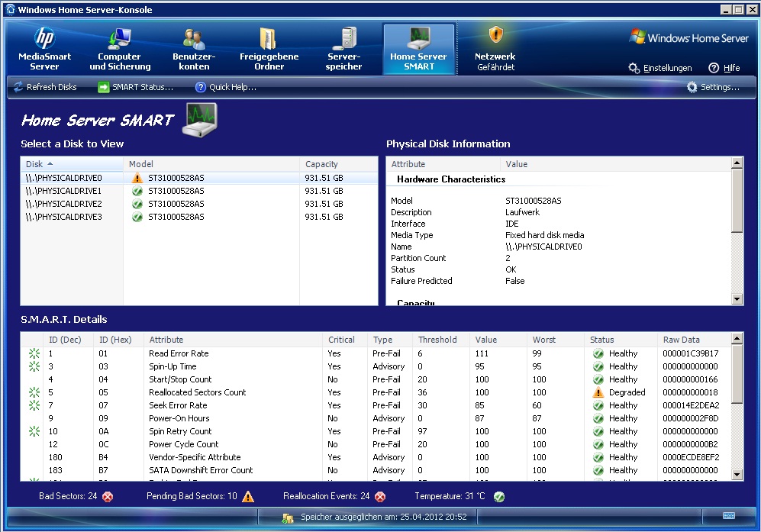Viewport: 761px width, 532px height.
Task: Open Quick Help
Action: [x=226, y=87]
